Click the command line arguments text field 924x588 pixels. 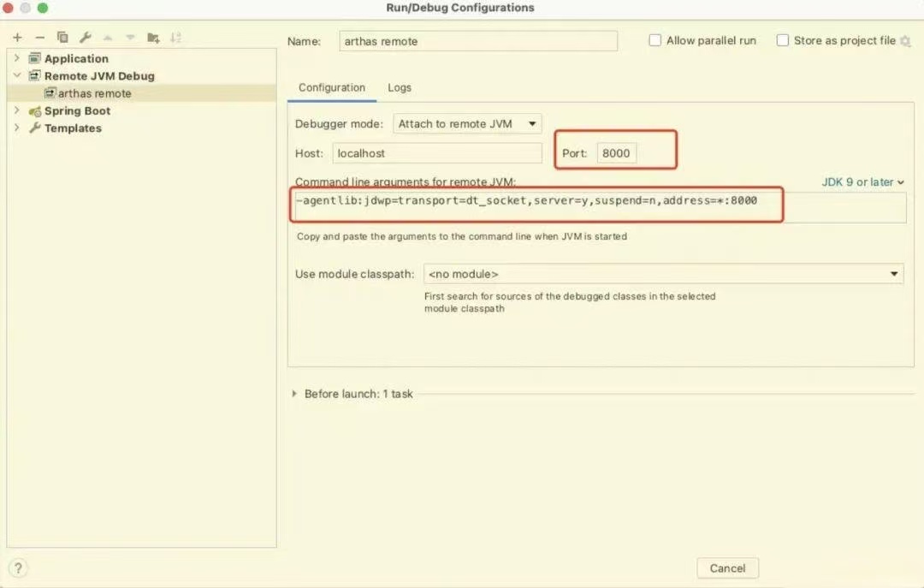point(601,206)
